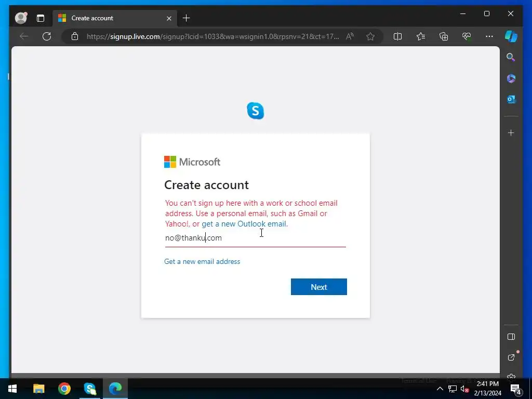The height and width of the screenshot is (399, 532).
Task: Open the notification center
Action: 515,389
